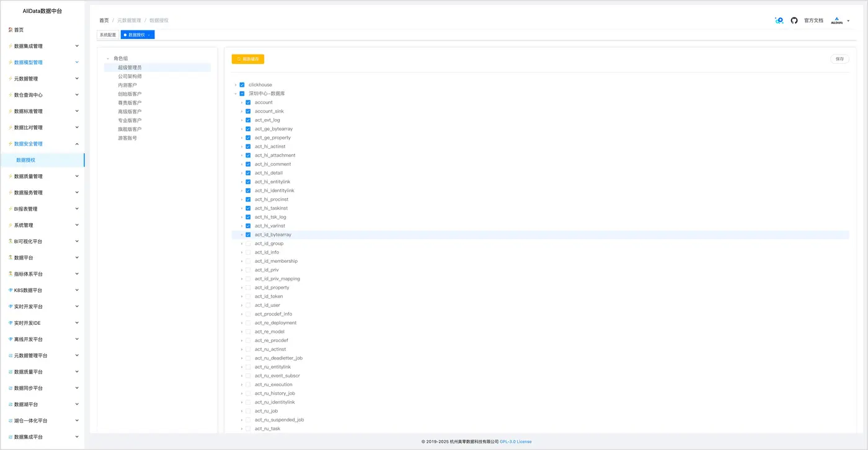Go to 首页 in the sidebar
The image size is (868, 450).
point(19,30)
